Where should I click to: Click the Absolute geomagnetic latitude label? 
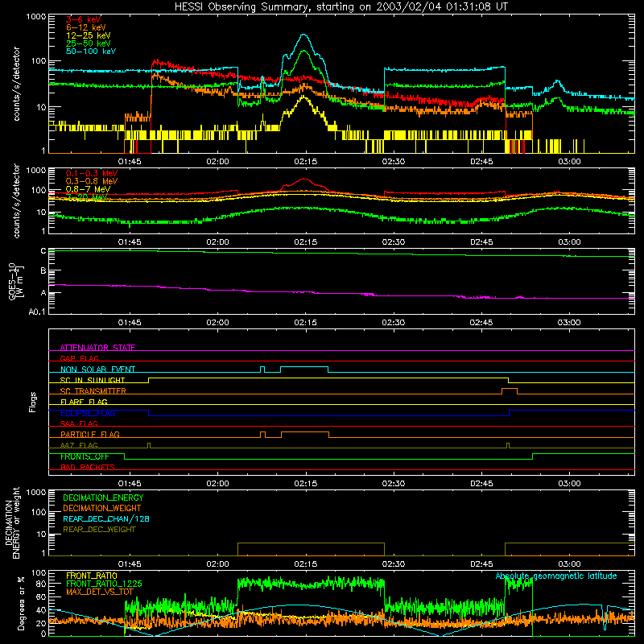[556, 576]
